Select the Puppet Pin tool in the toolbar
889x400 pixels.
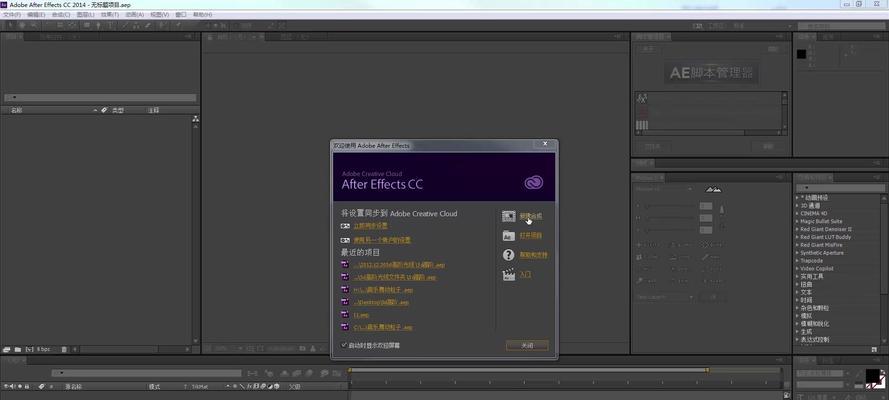point(179,25)
